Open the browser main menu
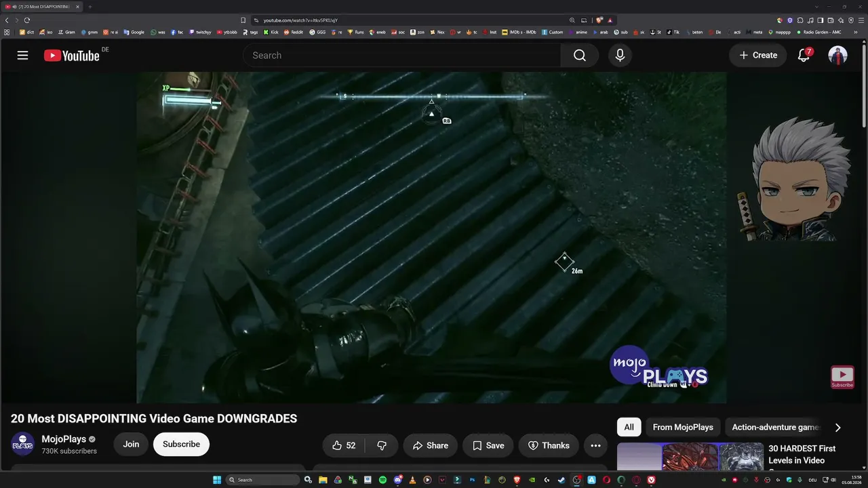The width and height of the screenshot is (868, 488). pos(861,20)
